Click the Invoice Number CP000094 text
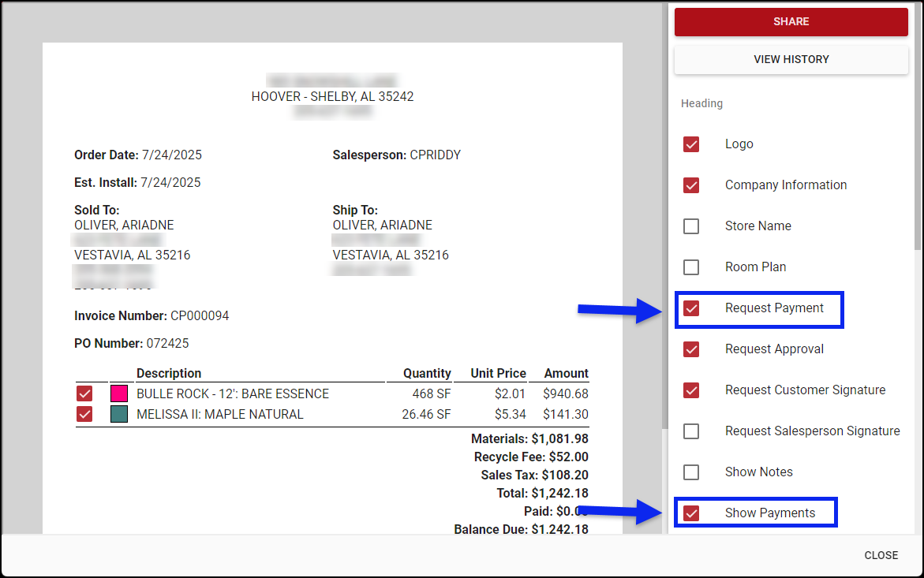Screen dimensions: 924x578 [152, 316]
